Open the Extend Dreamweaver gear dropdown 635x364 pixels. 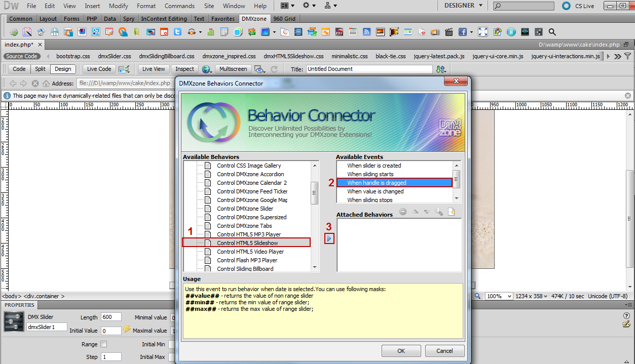[x=309, y=6]
